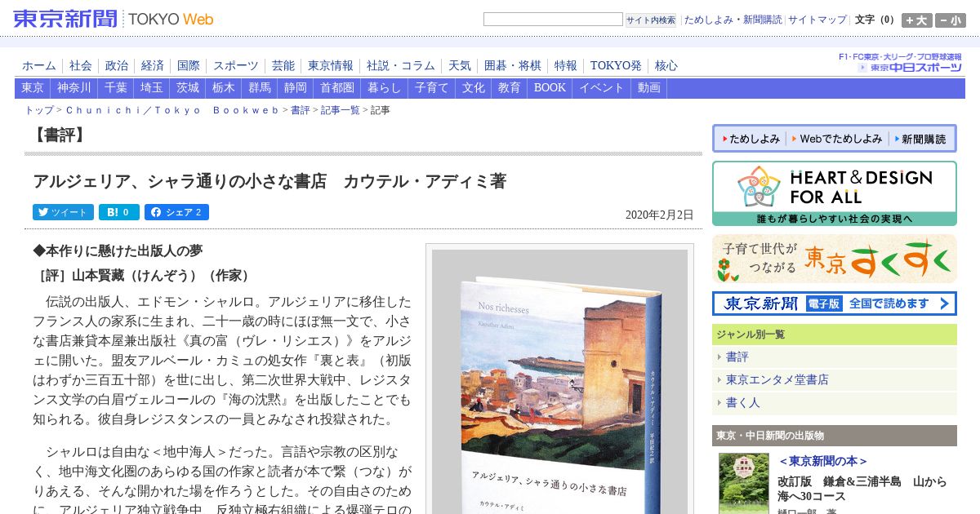The height and width of the screenshot is (514, 980).
Task: Click 記事一覧 in the breadcrumb
Action: (340, 110)
